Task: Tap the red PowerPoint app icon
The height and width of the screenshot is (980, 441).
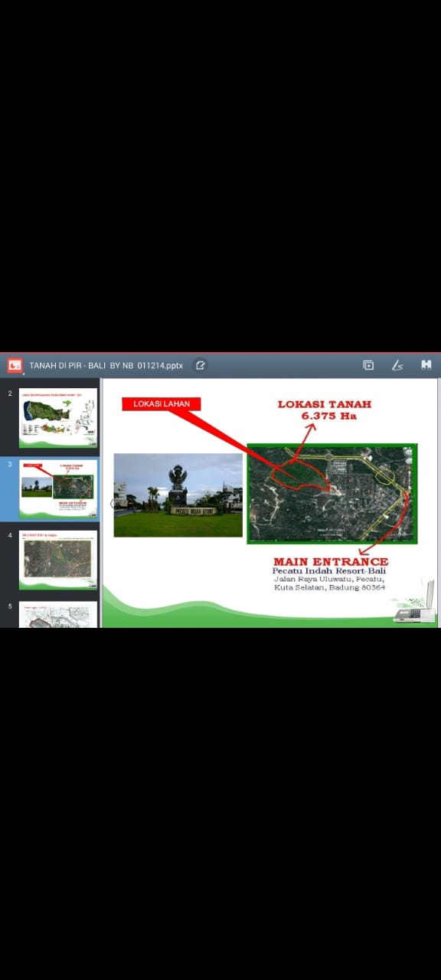Action: tap(15, 365)
